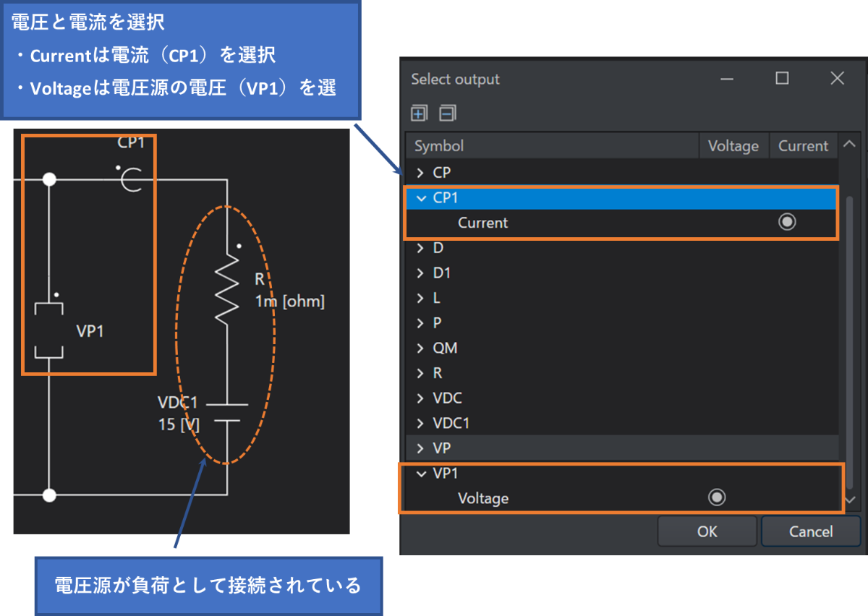Expand the D1 tree node

420,273
